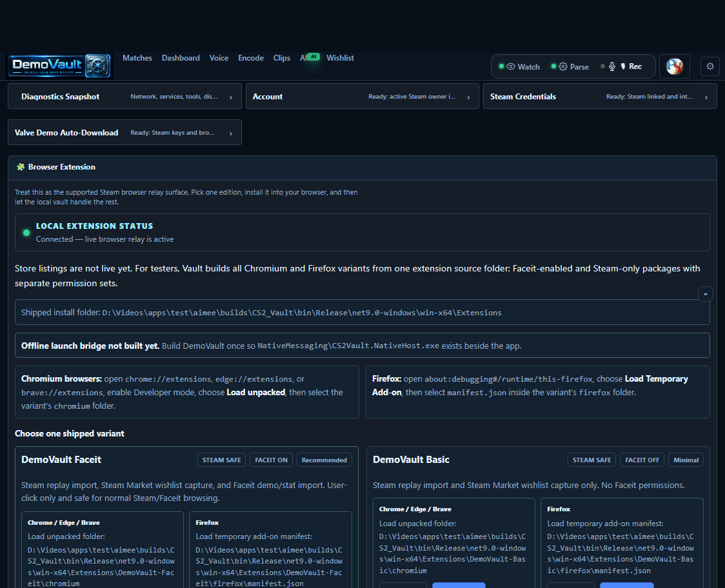Click the DemoVault Faceit description text
The width and height of the screenshot is (725, 588).
(x=184, y=492)
